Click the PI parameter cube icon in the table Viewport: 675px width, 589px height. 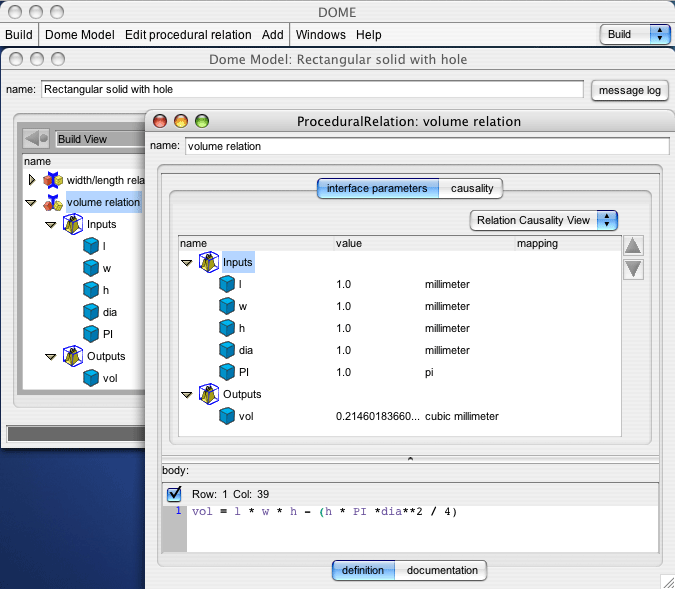coord(227,372)
